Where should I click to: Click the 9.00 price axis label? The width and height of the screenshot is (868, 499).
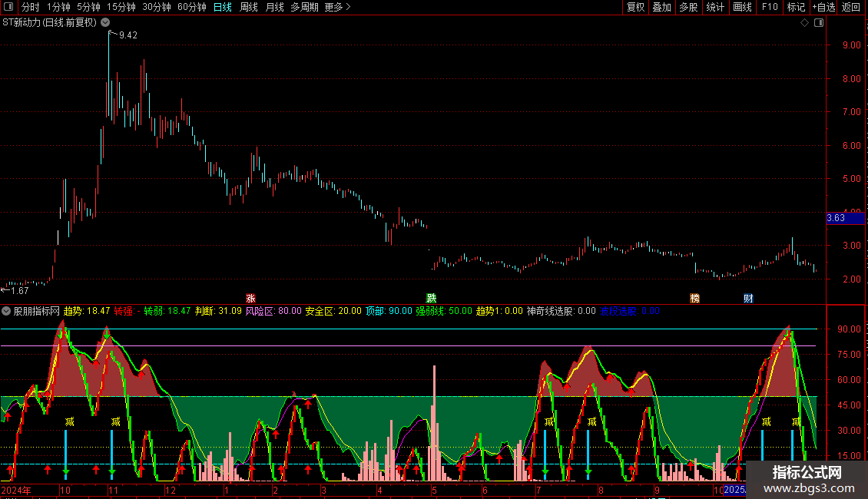pyautogui.click(x=851, y=45)
